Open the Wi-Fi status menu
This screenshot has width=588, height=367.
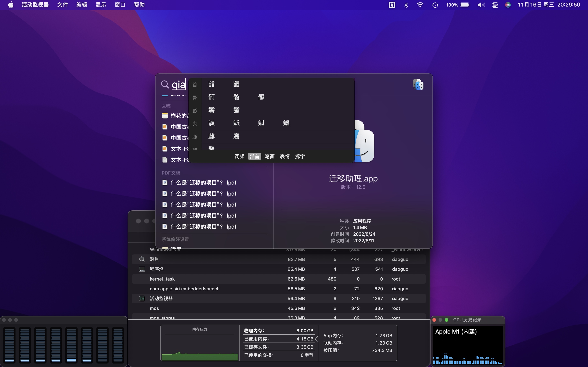pos(420,5)
